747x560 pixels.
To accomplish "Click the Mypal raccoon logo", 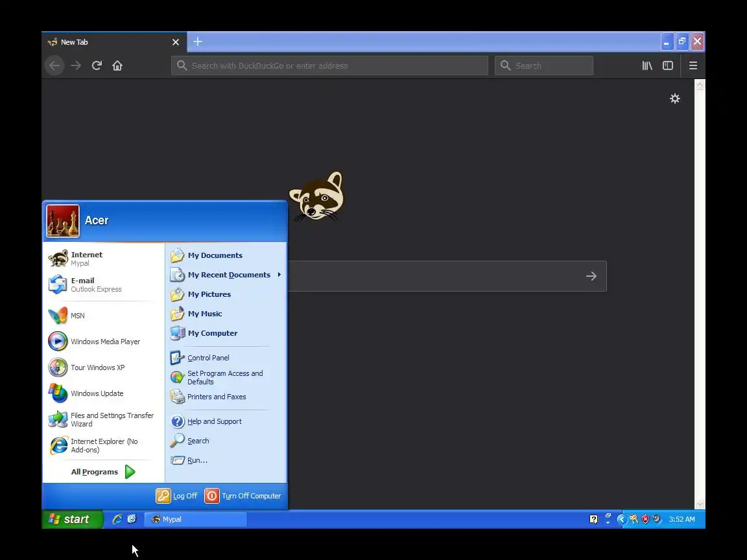I will 317,196.
